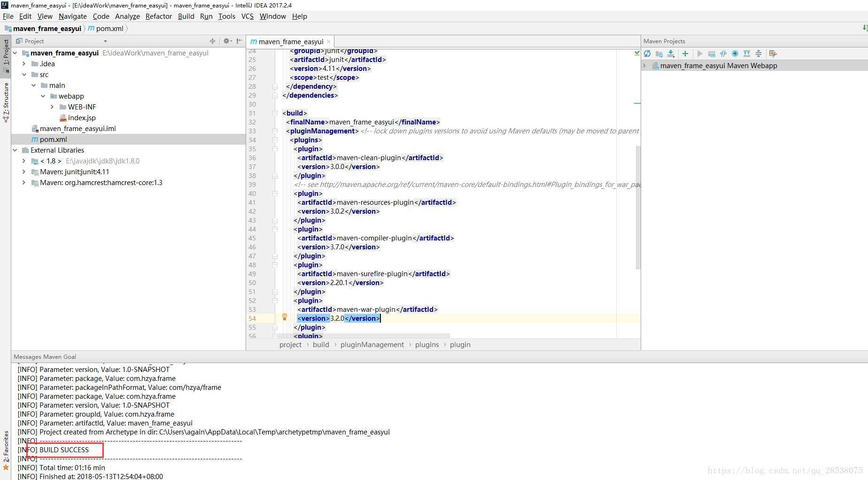This screenshot has height=480, width=868.
Task: Toggle Skip Tests Mode in Maven toolbar
Action: pyautogui.click(x=735, y=54)
